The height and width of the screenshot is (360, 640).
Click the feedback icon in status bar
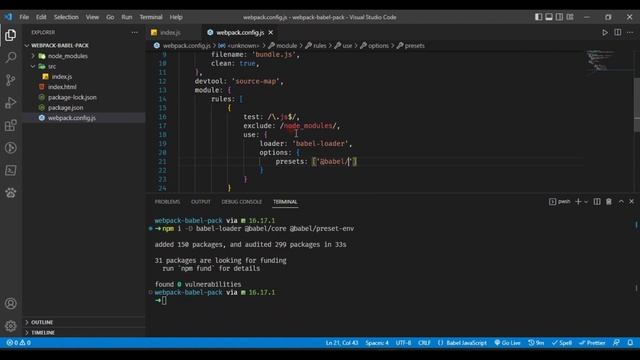(616, 343)
